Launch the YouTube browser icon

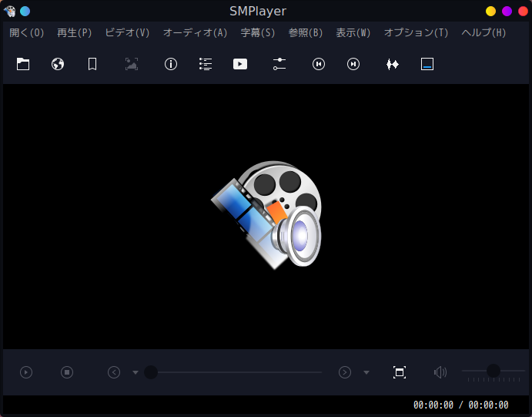240,64
